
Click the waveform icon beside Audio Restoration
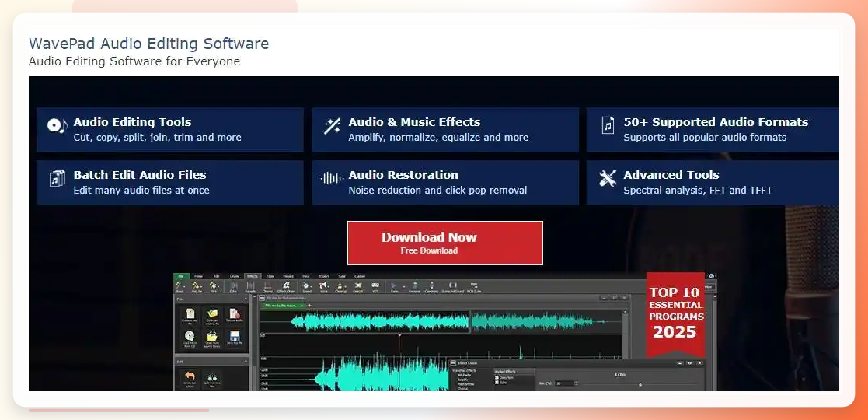[332, 178]
